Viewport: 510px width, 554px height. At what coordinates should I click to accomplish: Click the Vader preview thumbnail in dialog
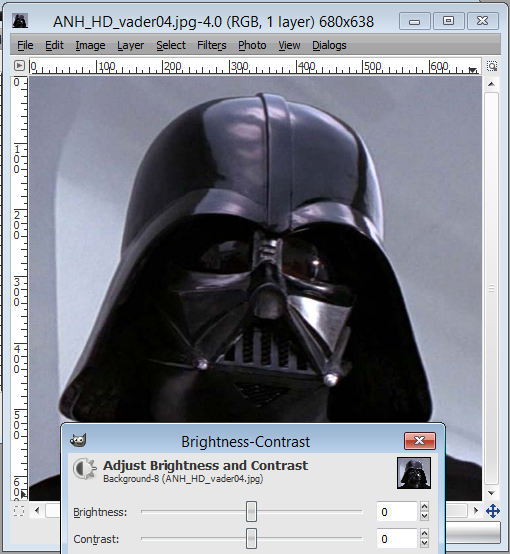(414, 473)
